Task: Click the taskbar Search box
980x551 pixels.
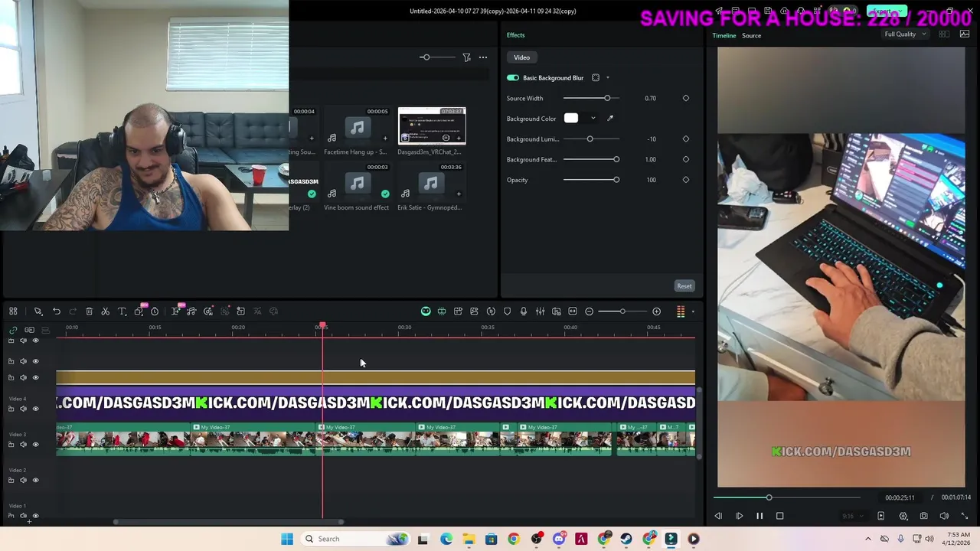Action: tap(354, 539)
